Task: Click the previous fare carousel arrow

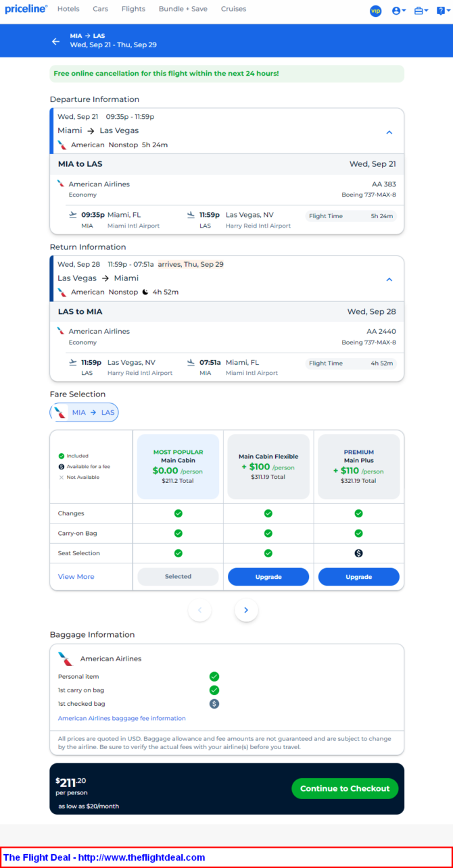Action: pos(199,610)
